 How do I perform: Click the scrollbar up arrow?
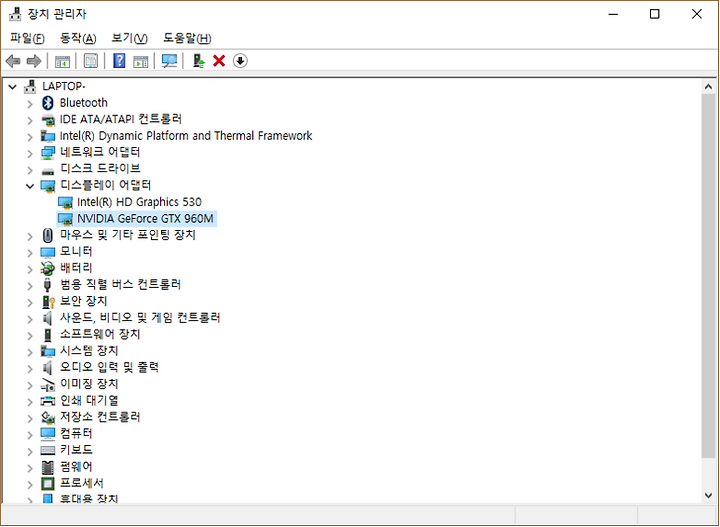point(708,86)
